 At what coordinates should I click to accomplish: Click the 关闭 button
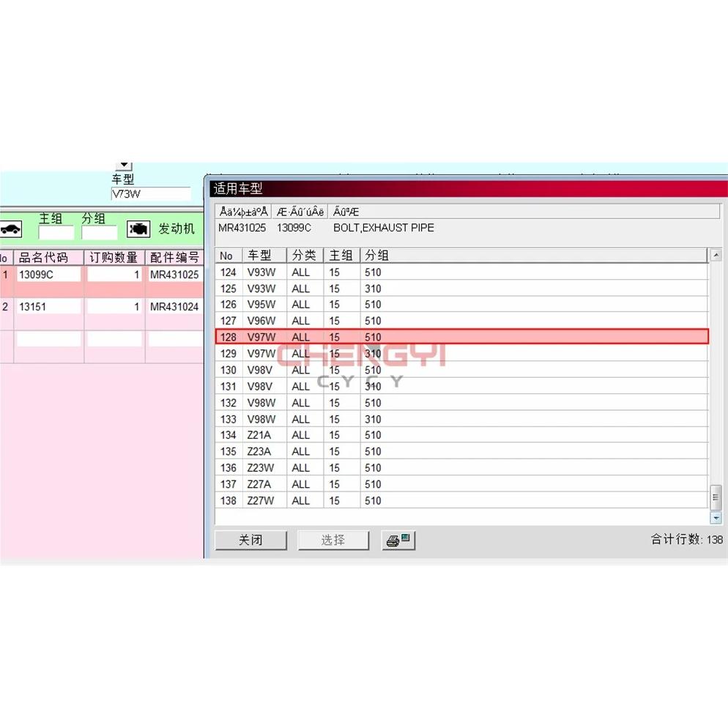tap(250, 540)
